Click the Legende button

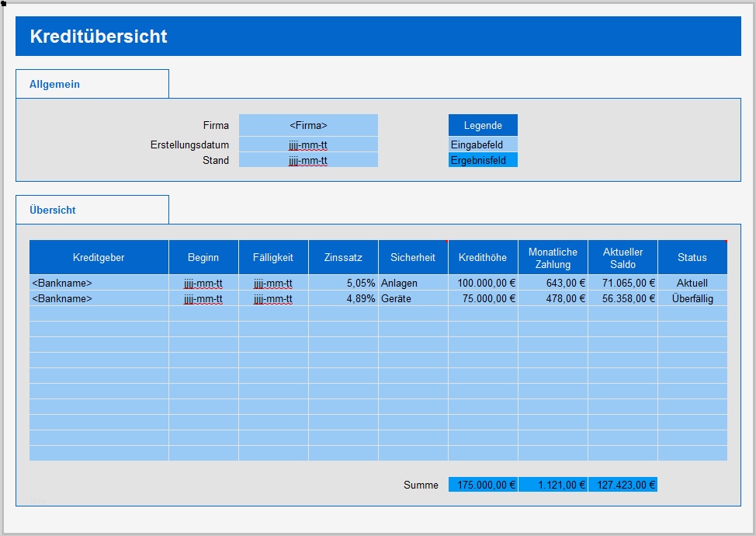click(x=482, y=125)
